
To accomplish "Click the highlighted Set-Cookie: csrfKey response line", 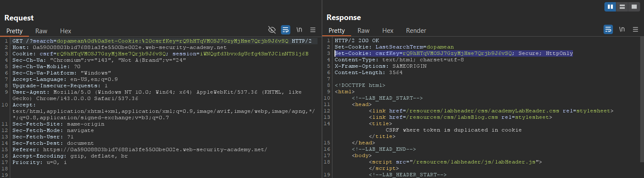I will pyautogui.click(x=454, y=54).
